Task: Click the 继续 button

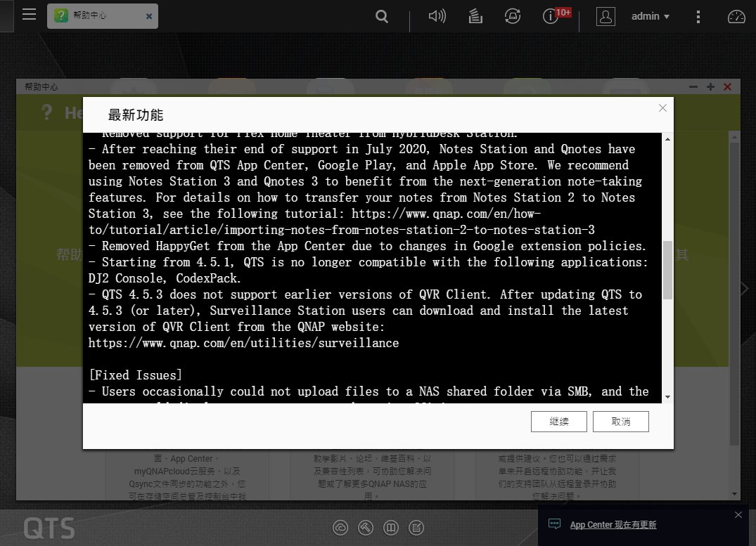Action: [x=559, y=422]
